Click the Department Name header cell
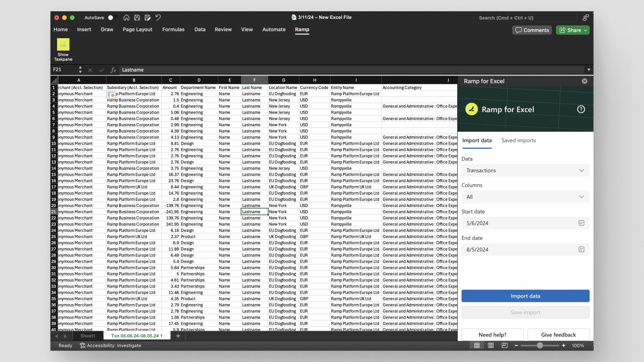This screenshot has width=644, height=362. [198, 88]
